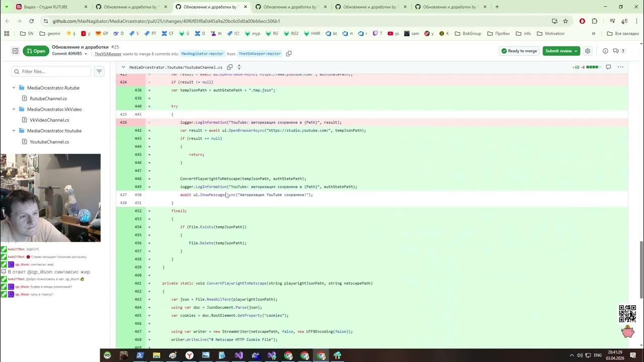644x362 pixels.
Task: Open the Submit review dropdown
Action: click(575, 51)
